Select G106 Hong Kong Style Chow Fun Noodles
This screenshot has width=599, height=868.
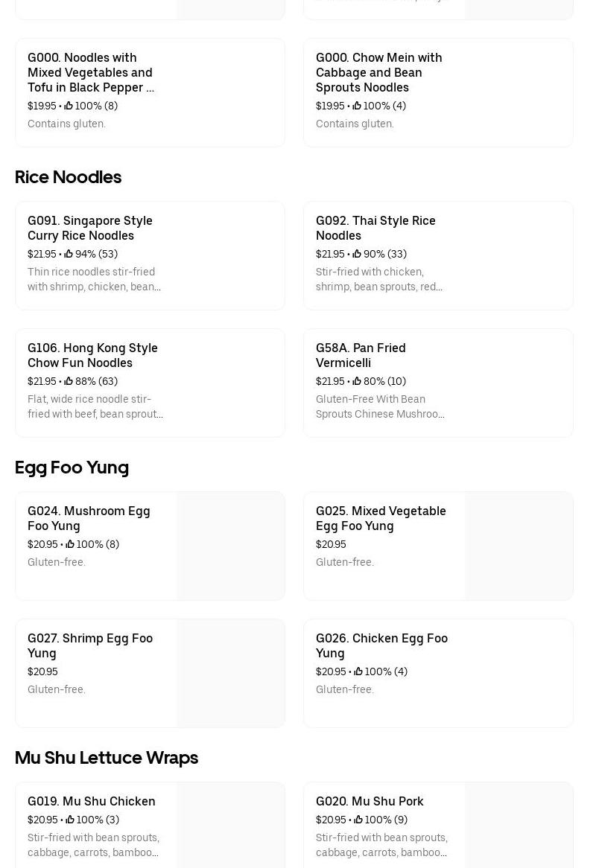(x=92, y=355)
